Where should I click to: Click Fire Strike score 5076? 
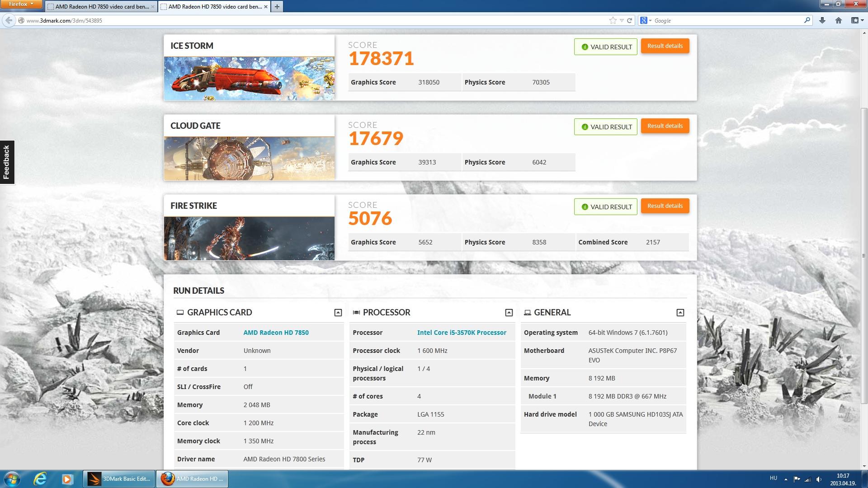pos(370,219)
